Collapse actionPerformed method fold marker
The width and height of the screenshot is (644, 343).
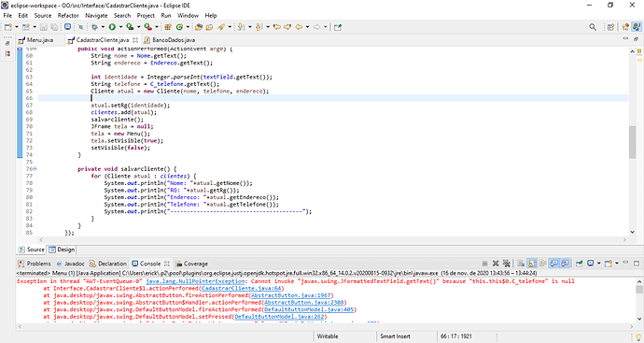[35, 49]
